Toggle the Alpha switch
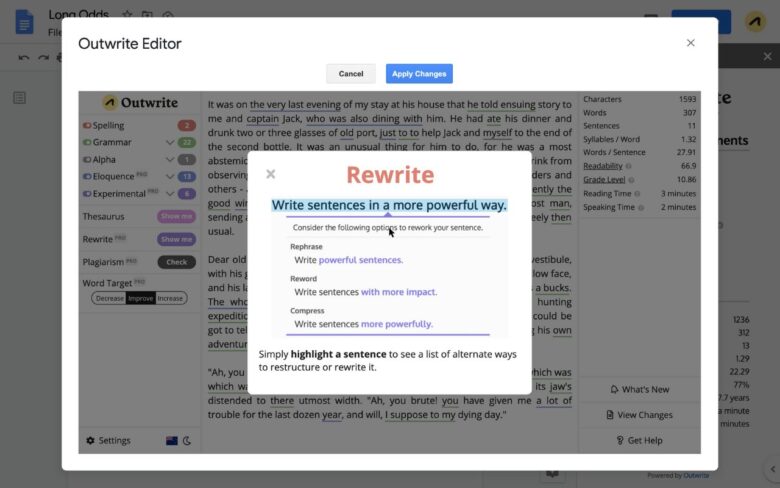 87,160
